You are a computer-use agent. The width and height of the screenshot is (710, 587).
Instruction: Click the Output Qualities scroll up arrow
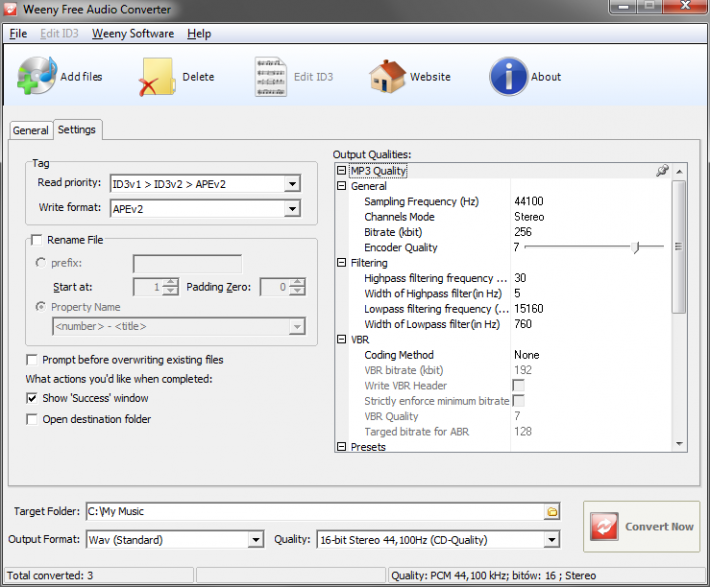click(679, 172)
